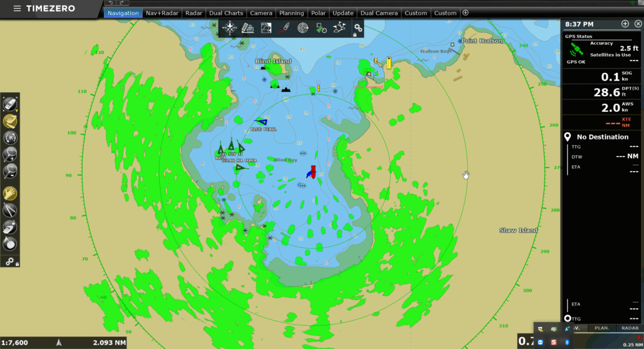
Task: Open the AIS targets display icon
Action: [x=321, y=28]
